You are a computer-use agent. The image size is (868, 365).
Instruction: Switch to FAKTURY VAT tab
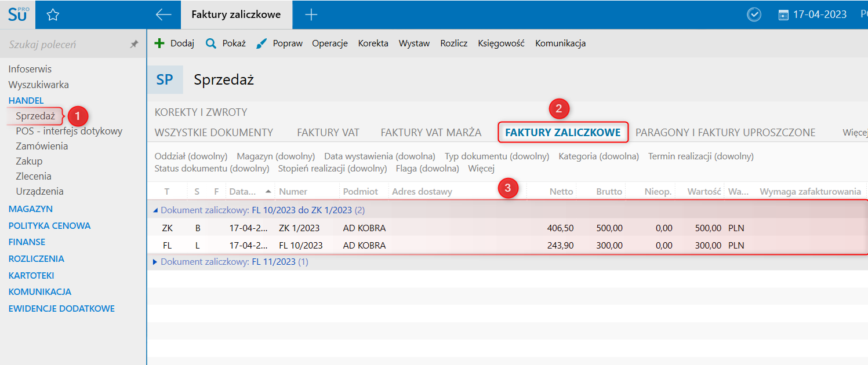coord(328,133)
